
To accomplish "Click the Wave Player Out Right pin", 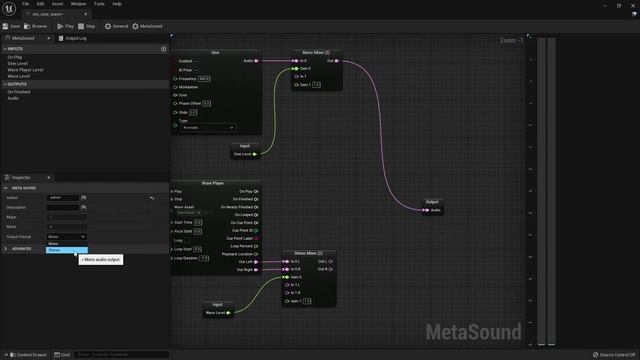I will tap(256, 270).
